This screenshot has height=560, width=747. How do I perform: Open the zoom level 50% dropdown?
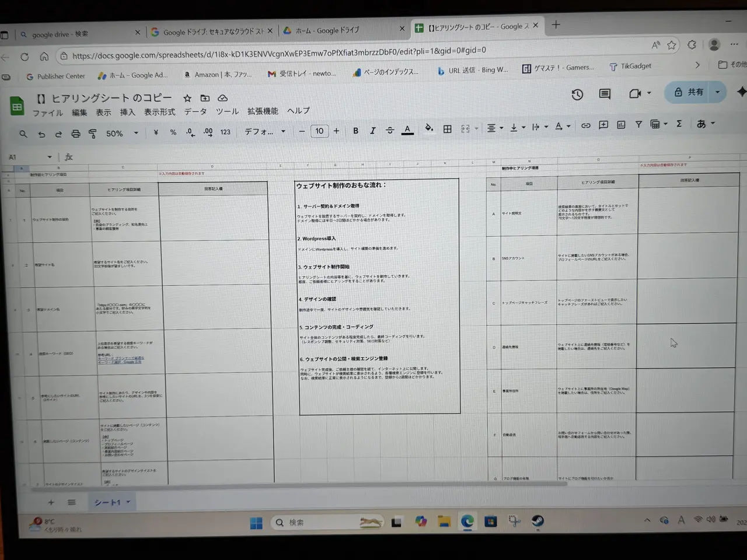[120, 133]
